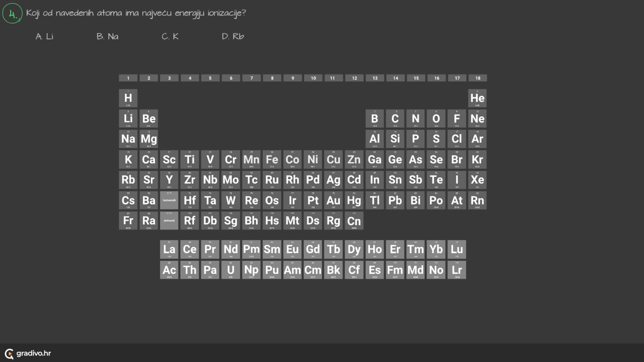Select answer option A. Li
Image resolution: width=644 pixels, height=362 pixels.
[x=45, y=36]
